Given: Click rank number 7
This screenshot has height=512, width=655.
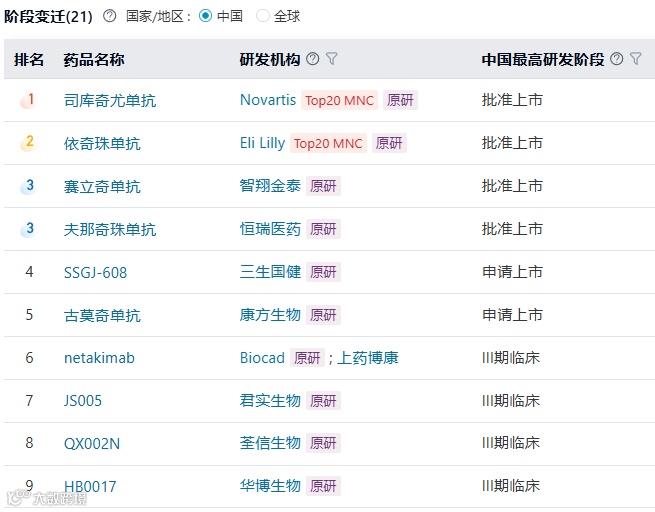Looking at the screenshot, I should click(x=29, y=401).
